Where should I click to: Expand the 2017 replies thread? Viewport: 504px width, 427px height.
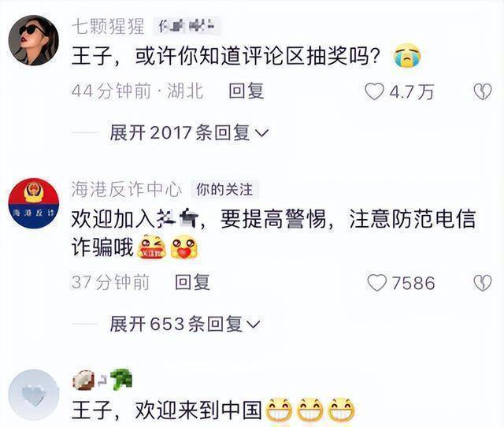[x=189, y=132]
